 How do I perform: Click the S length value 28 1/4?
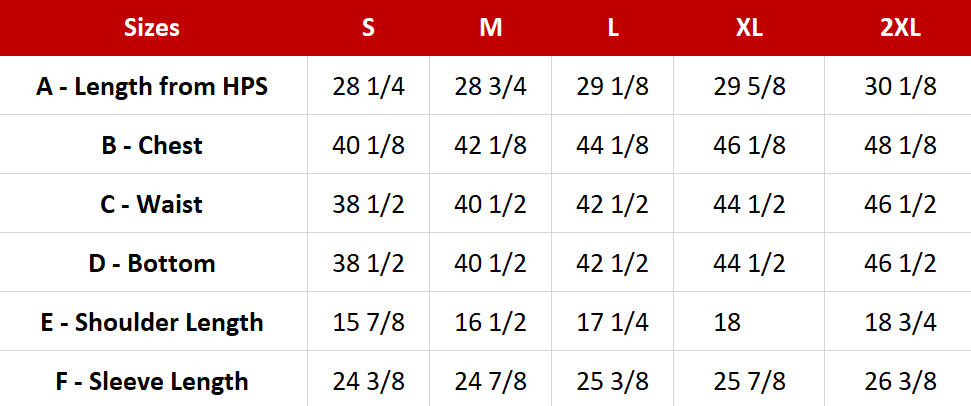(368, 86)
